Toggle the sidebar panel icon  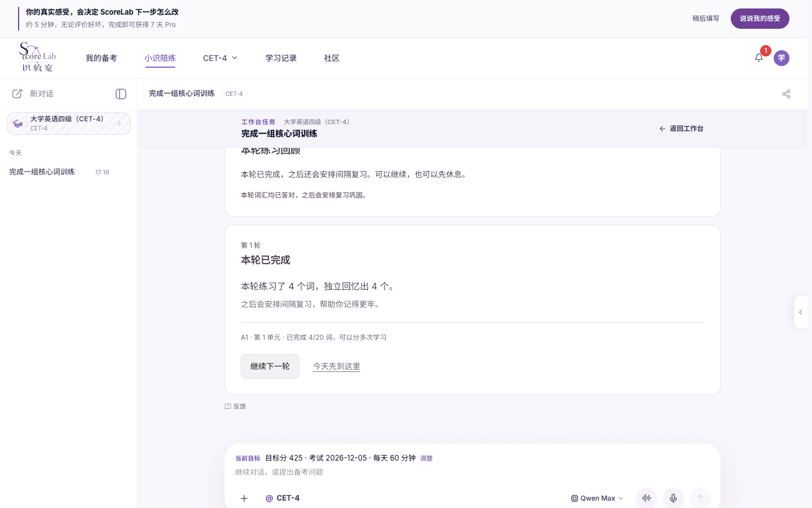coord(121,94)
